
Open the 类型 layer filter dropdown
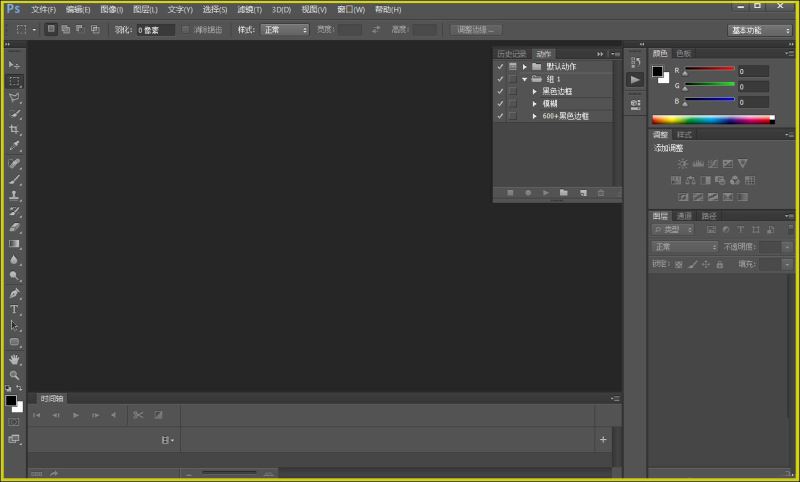673,230
